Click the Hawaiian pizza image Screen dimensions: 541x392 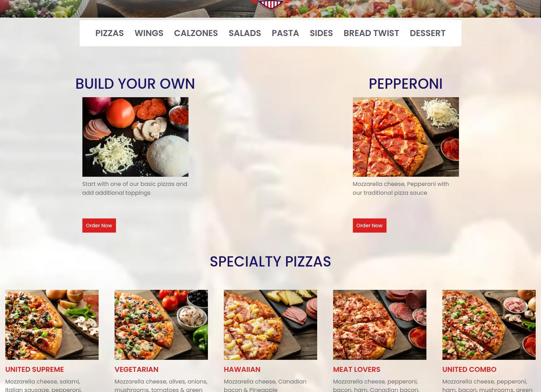pos(270,325)
